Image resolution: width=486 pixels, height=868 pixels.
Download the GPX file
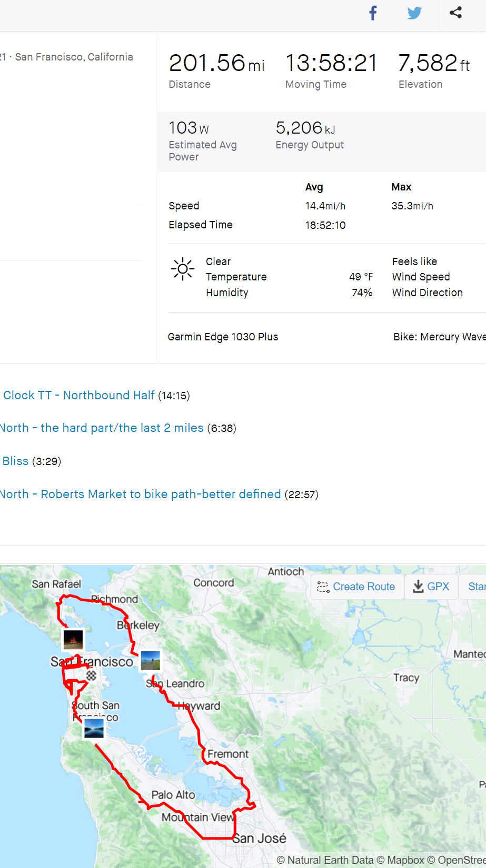point(431,587)
